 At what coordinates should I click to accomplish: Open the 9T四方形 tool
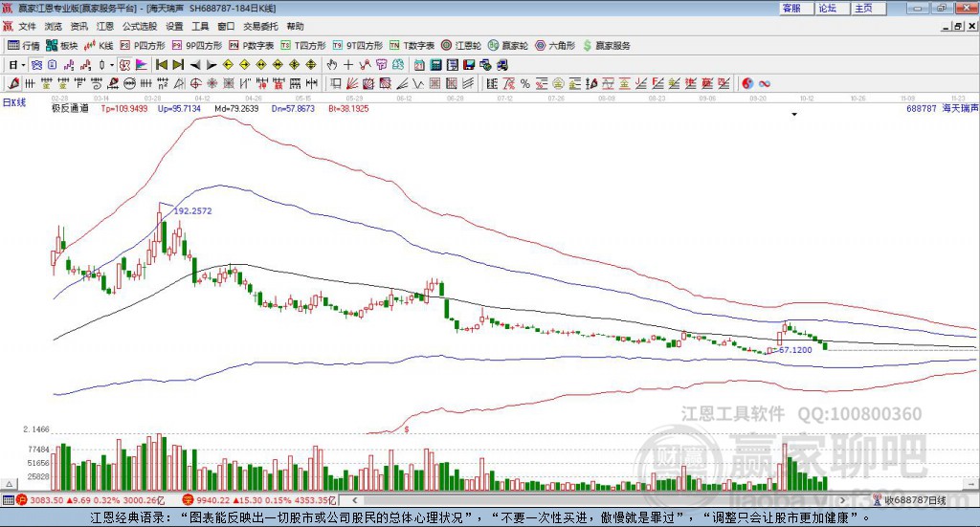pyautogui.click(x=358, y=46)
